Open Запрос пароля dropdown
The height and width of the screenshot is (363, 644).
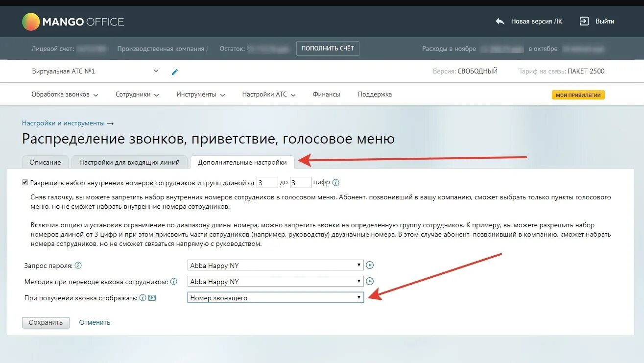point(276,265)
